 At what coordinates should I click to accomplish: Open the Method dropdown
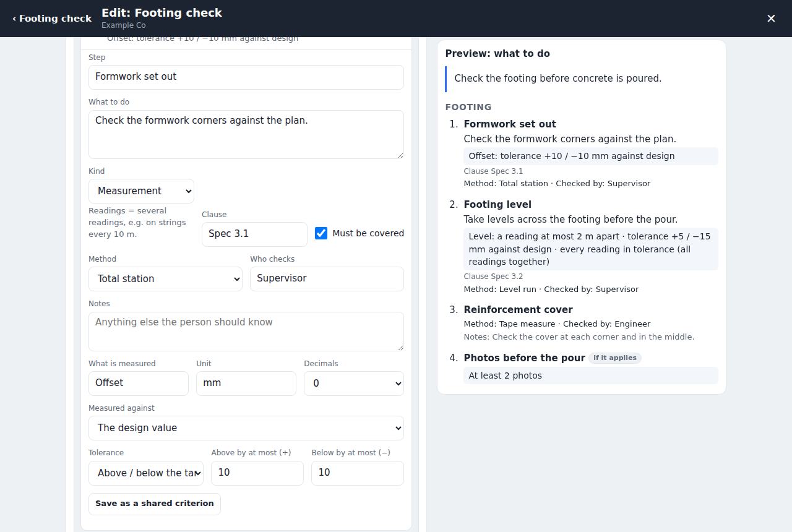(x=165, y=279)
